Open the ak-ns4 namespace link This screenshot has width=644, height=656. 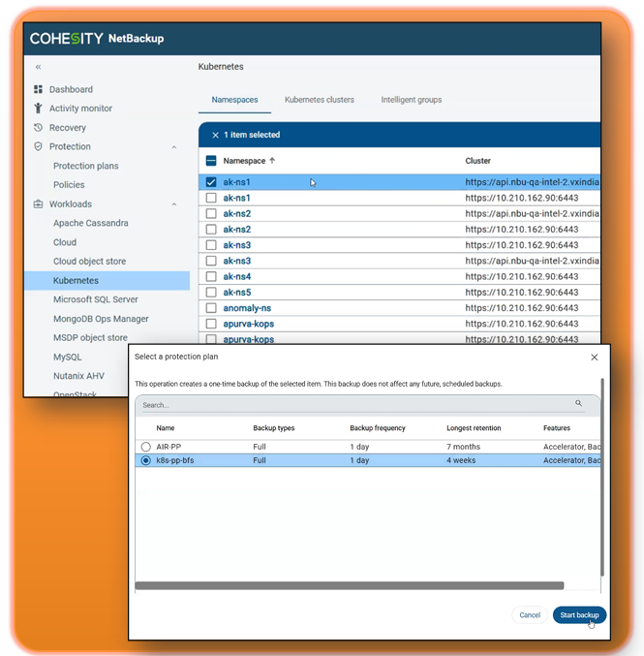pyautogui.click(x=236, y=276)
